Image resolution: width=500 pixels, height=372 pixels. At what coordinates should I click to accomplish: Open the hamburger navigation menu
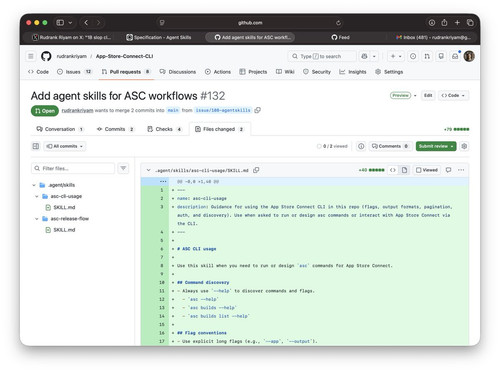pos(31,56)
